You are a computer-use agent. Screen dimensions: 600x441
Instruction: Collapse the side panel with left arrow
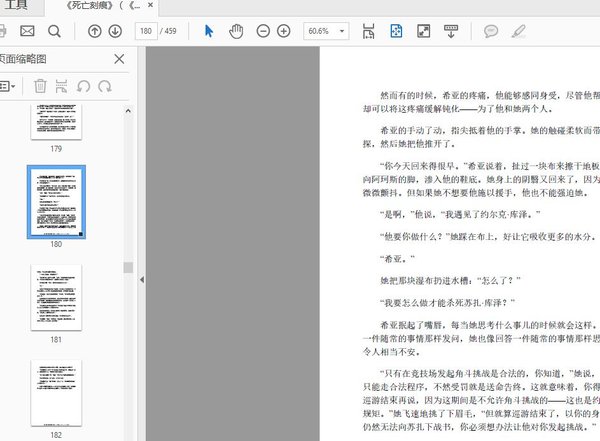tap(142, 280)
